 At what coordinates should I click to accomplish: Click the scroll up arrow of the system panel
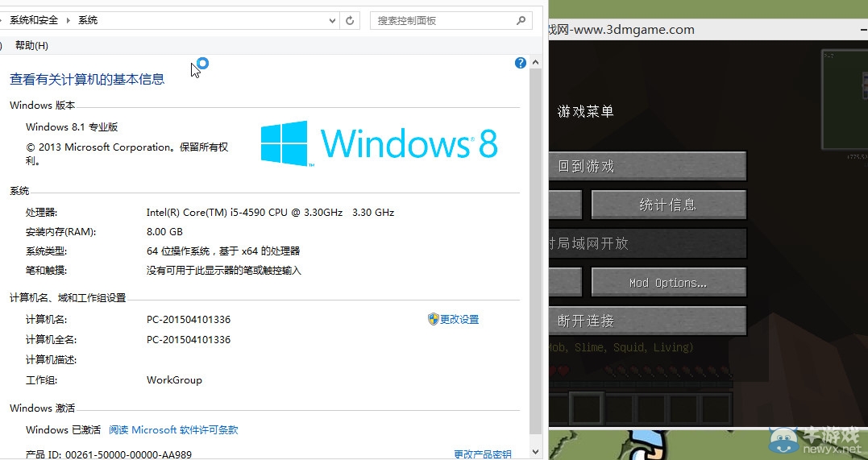pos(535,63)
